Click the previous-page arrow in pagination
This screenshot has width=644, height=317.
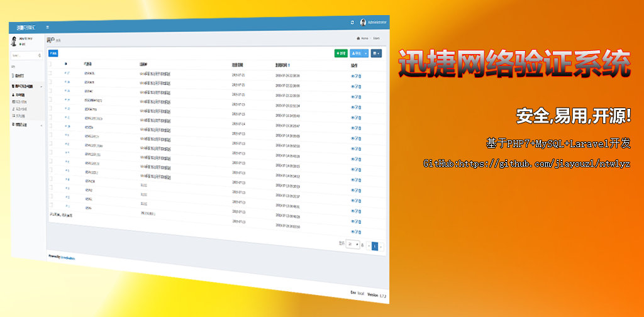pos(369,245)
